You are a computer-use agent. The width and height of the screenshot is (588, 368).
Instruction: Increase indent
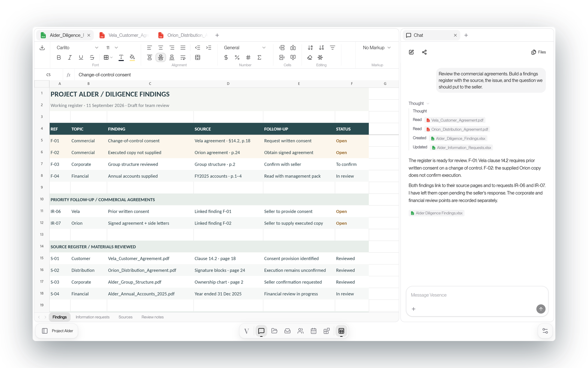pyautogui.click(x=209, y=48)
